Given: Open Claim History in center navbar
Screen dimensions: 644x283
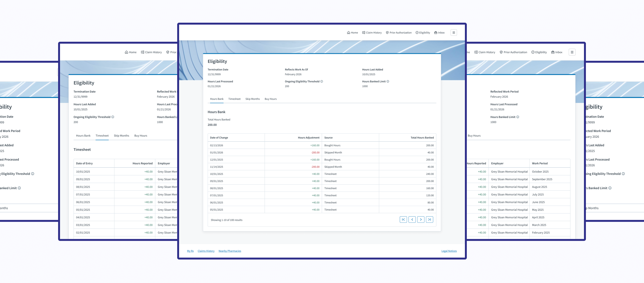Looking at the screenshot, I should (x=372, y=33).
